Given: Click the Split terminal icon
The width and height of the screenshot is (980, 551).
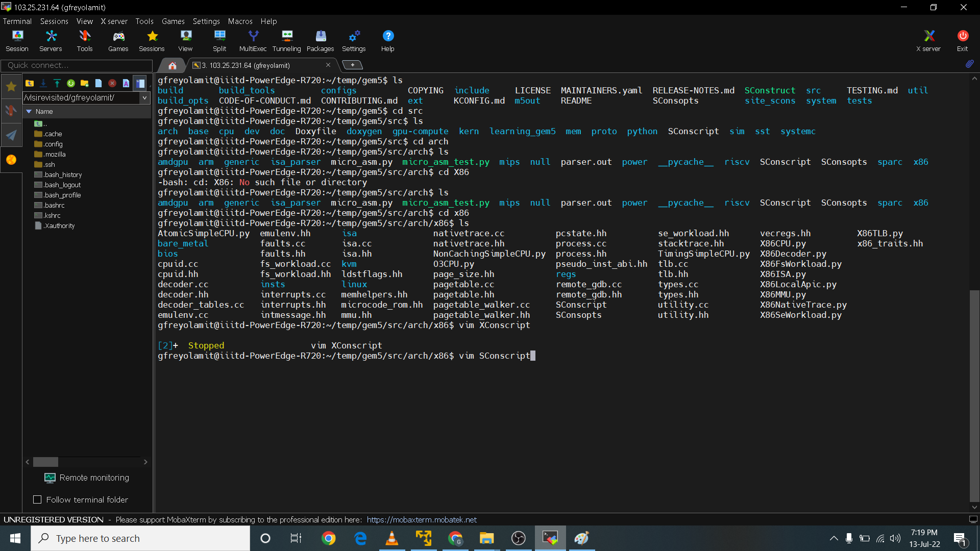Looking at the screenshot, I should click(x=219, y=41).
